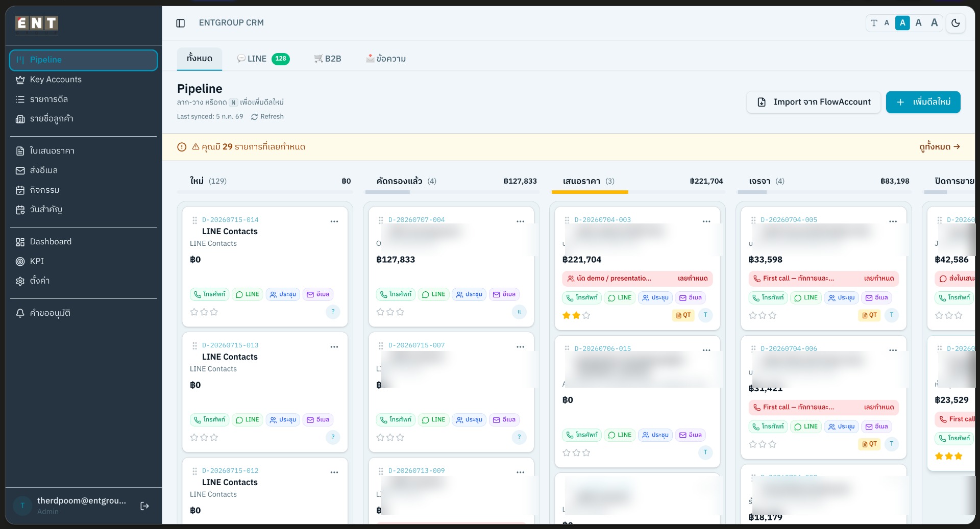
Task: Toggle dark mode with the moon icon
Action: click(x=955, y=23)
